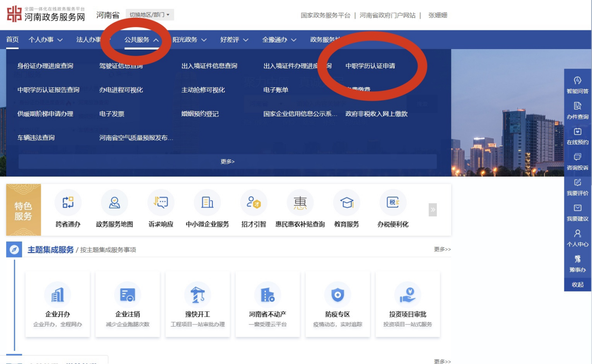Go to the 首页 tab
The height and width of the screenshot is (364, 592).
[12, 40]
